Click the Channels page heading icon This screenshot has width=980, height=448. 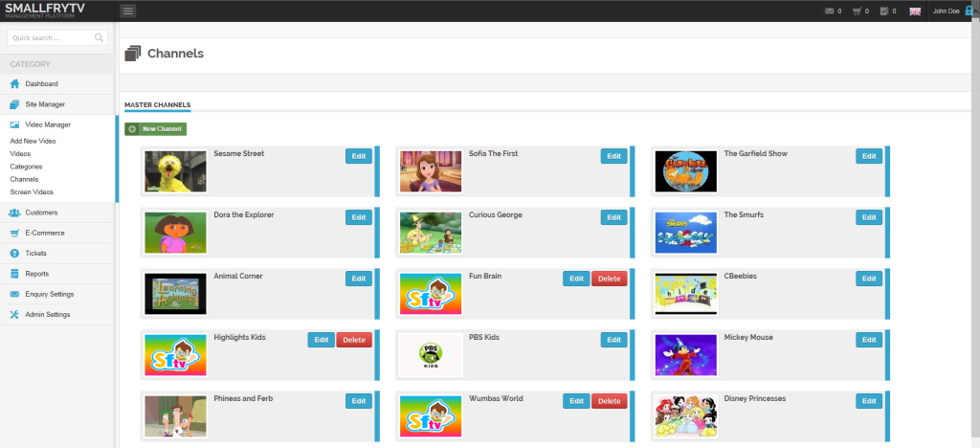tap(133, 54)
